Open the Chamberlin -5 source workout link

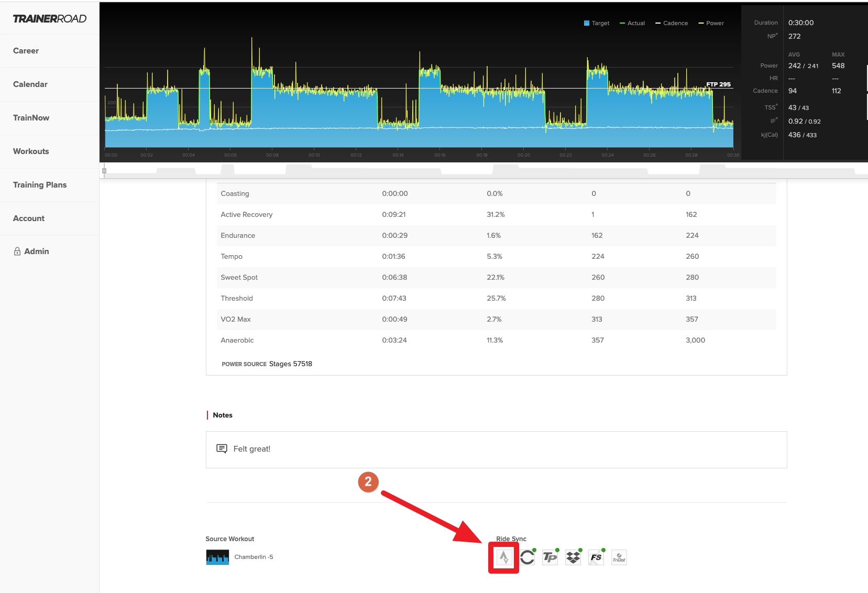tap(254, 557)
